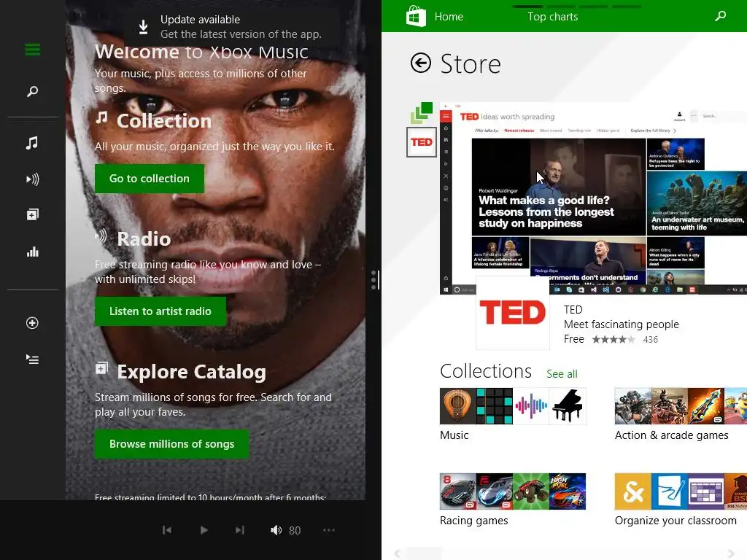Select the small TED spotlight thumbnail
Image resolution: width=747 pixels, height=560 pixels.
[422, 142]
